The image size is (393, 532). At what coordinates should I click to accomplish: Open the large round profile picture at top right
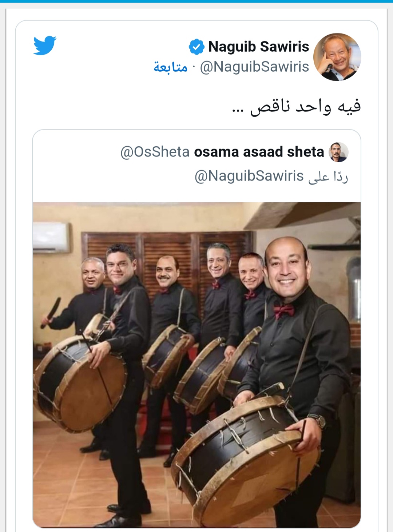pyautogui.click(x=337, y=57)
